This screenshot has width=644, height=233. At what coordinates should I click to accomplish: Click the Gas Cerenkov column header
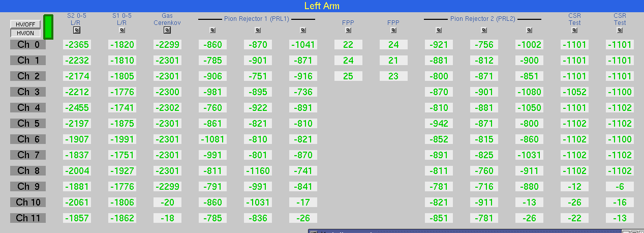tap(167, 19)
